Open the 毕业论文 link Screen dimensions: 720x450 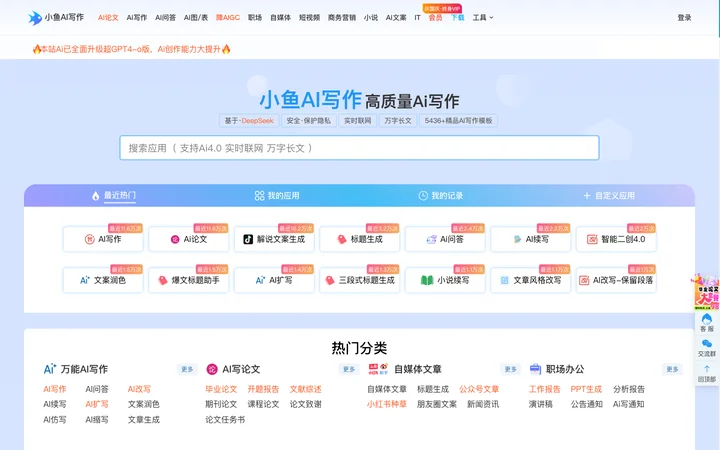(221, 389)
